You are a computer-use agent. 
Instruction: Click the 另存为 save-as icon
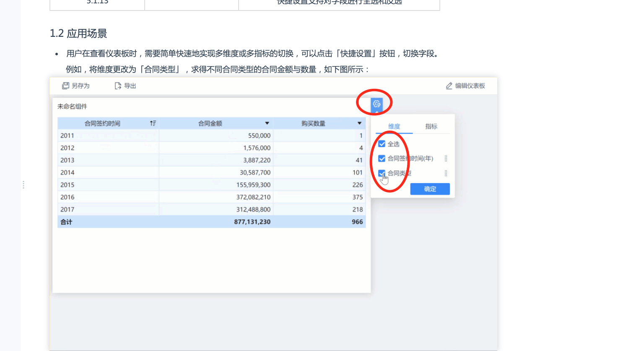[65, 86]
